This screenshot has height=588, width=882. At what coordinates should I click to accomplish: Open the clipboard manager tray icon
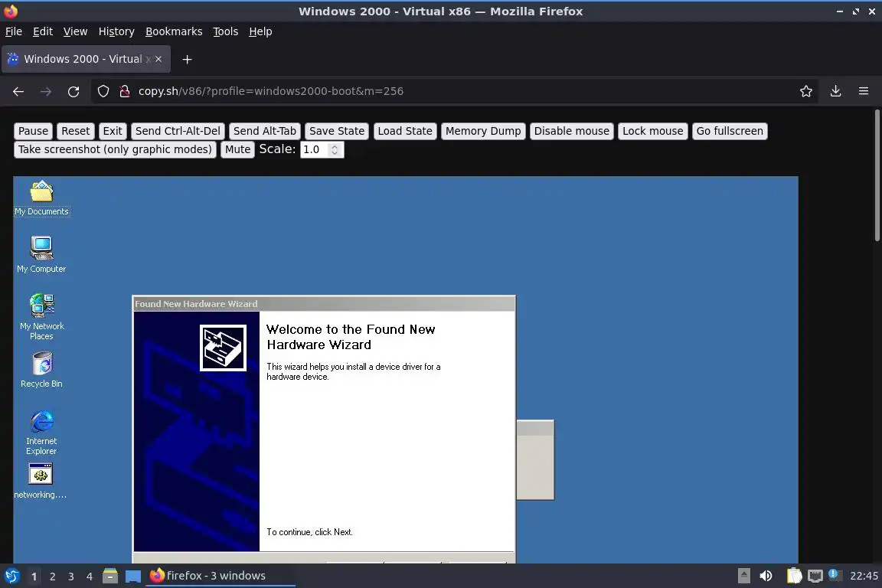(794, 576)
